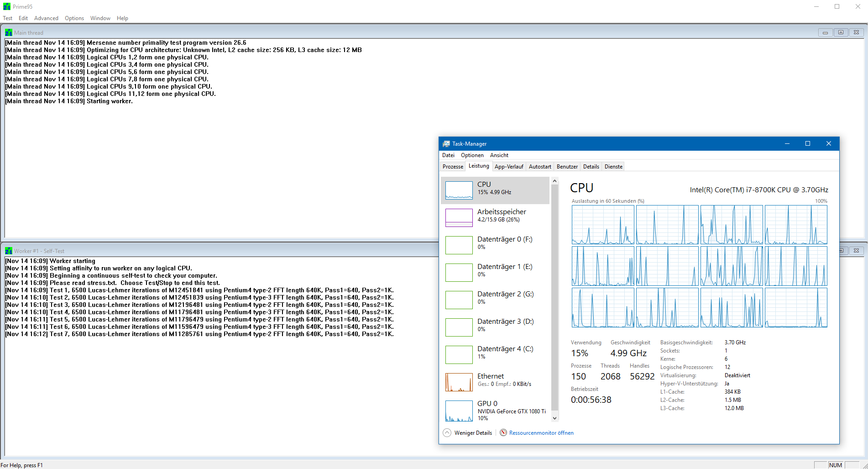
Task: Click the Virtualisierung value Deaktiviert
Action: (737, 375)
